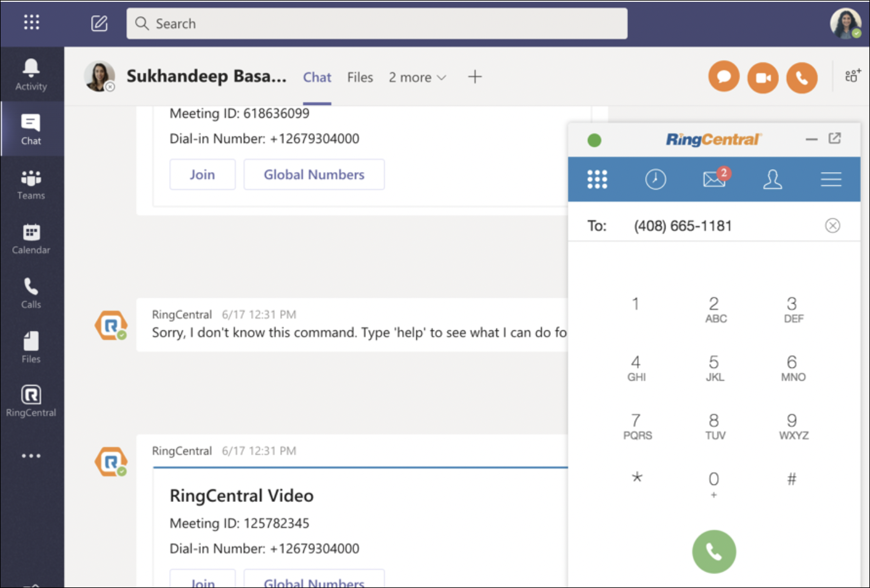This screenshot has width=870, height=588.
Task: Select the Chat tab
Action: pyautogui.click(x=317, y=77)
